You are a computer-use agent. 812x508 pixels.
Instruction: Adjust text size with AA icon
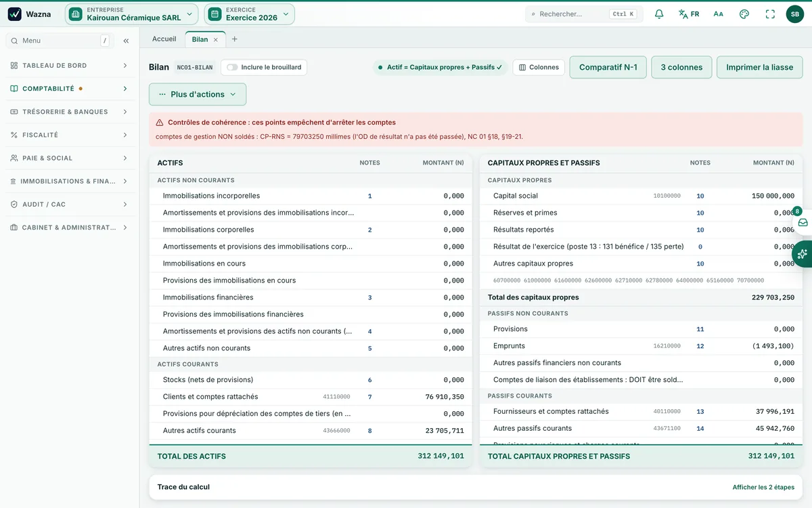pyautogui.click(x=719, y=14)
